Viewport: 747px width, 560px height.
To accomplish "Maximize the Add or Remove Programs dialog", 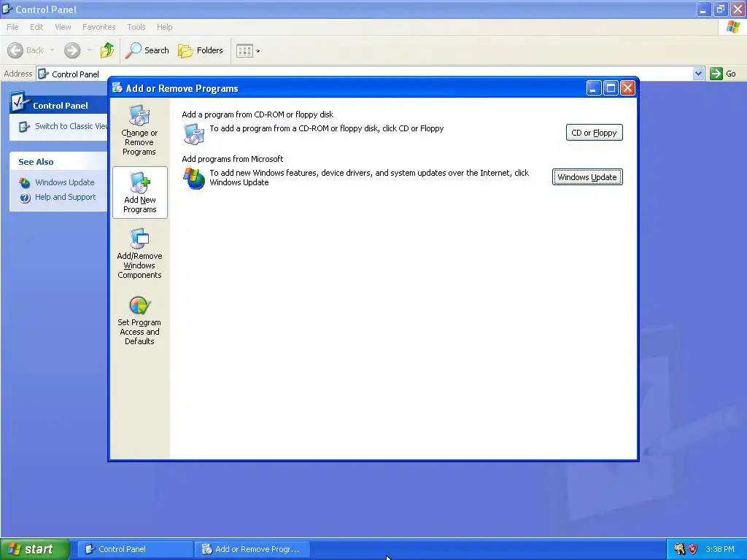I will pyautogui.click(x=611, y=88).
